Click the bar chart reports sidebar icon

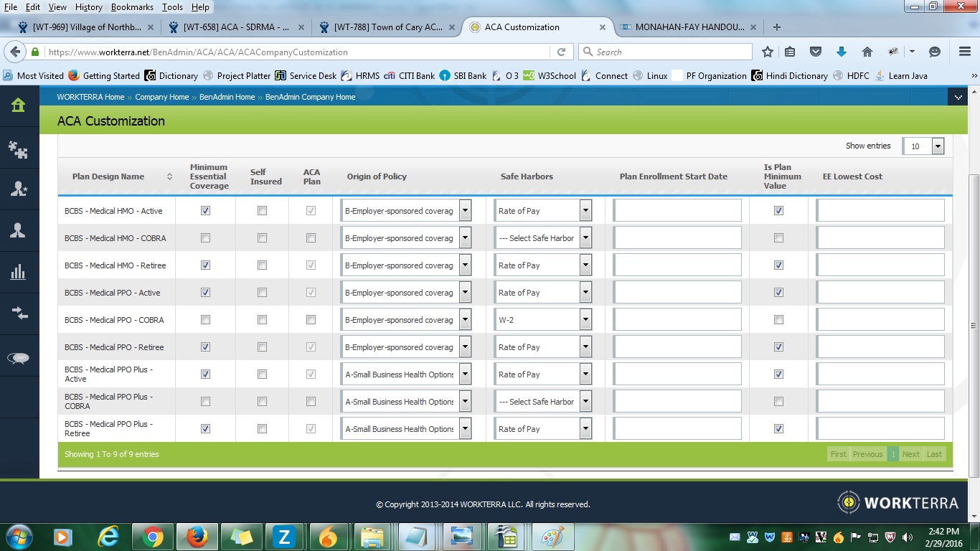(19, 271)
